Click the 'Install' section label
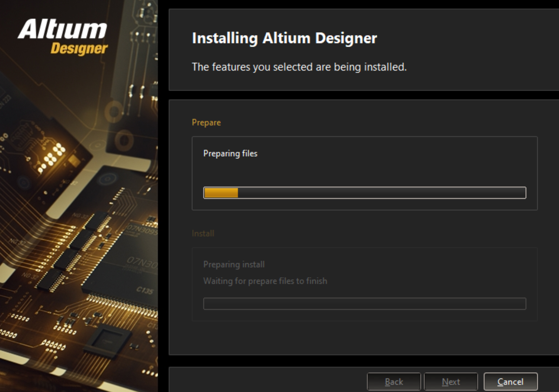 tap(203, 233)
